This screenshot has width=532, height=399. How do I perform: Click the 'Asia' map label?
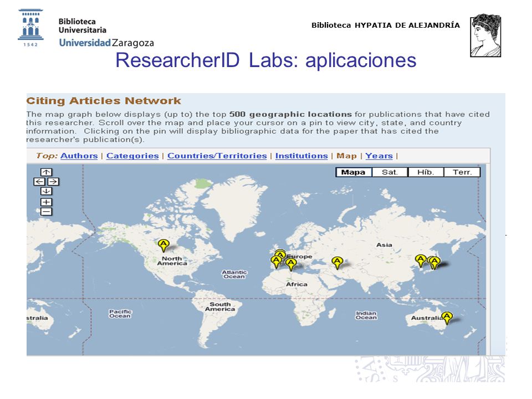click(384, 244)
